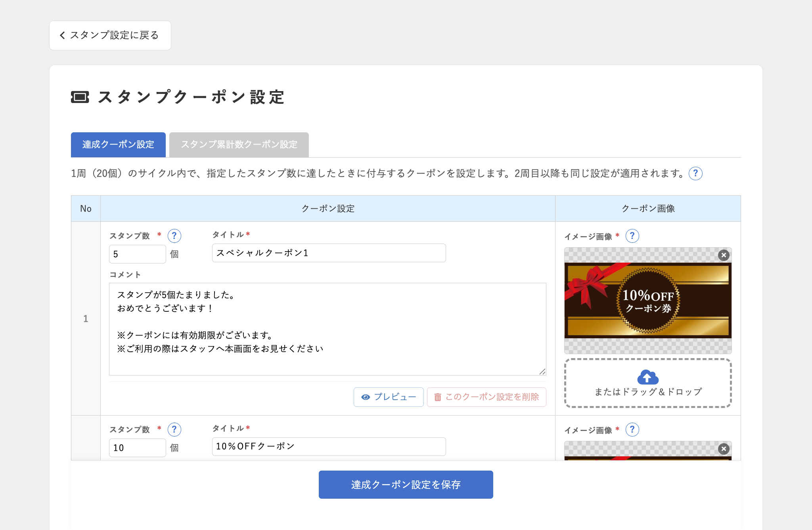This screenshot has height=530, width=812.
Task: Click スタンプ数 field containing 10
Action: click(x=138, y=448)
